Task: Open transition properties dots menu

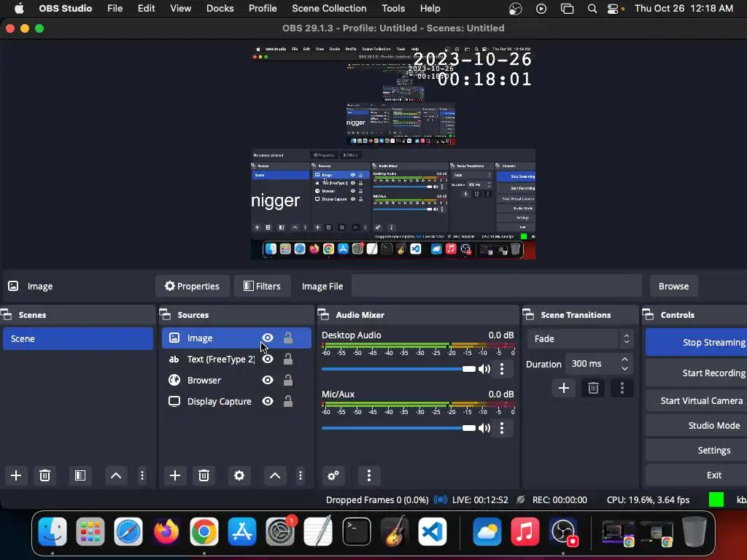Action: point(622,388)
